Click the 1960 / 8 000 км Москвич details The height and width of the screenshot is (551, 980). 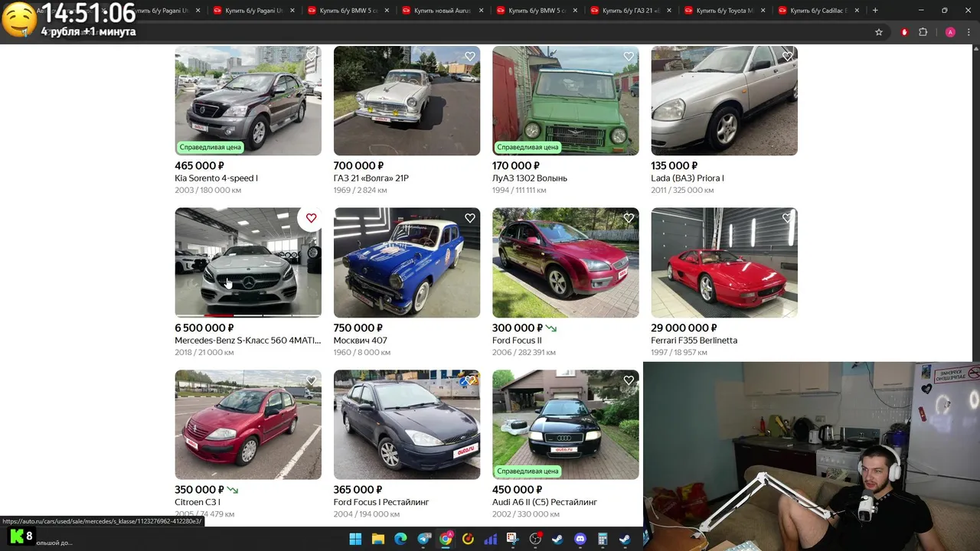coord(362,353)
